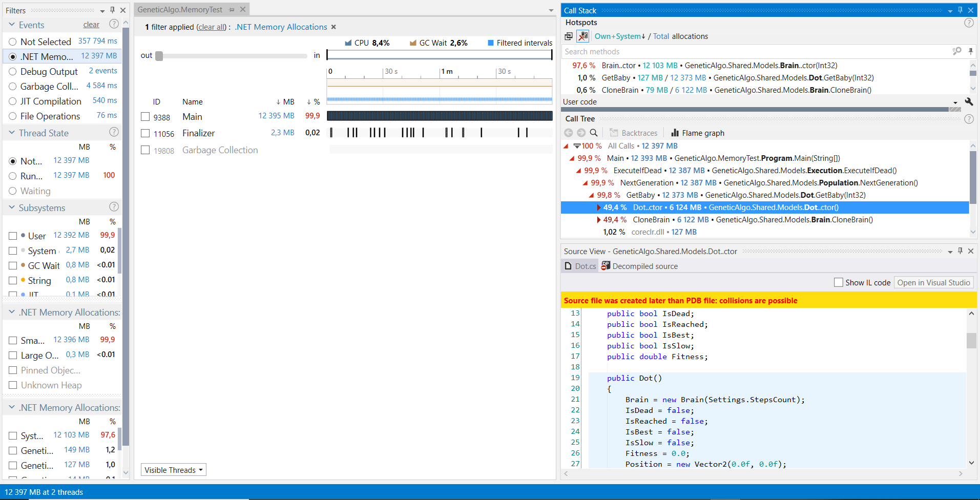
Task: Click clear link in Events section
Action: [91, 25]
